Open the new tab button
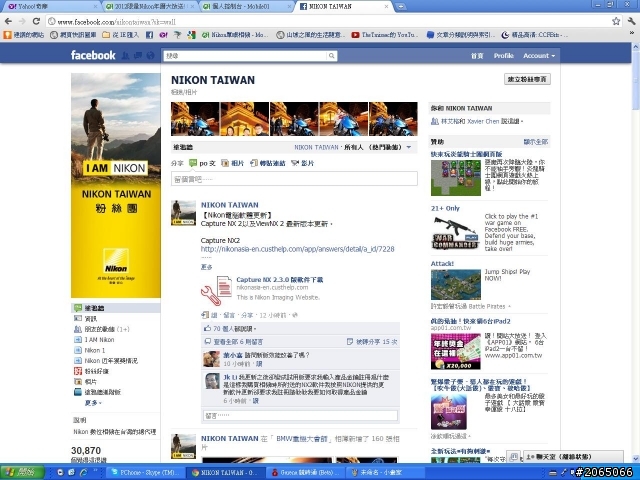640x480 pixels. pyautogui.click(x=400, y=7)
